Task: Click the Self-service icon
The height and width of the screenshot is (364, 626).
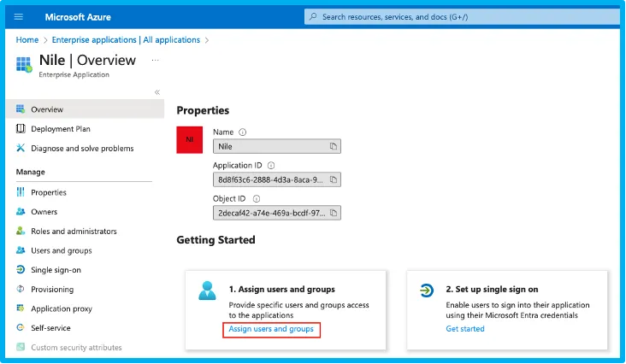Action: coord(21,328)
